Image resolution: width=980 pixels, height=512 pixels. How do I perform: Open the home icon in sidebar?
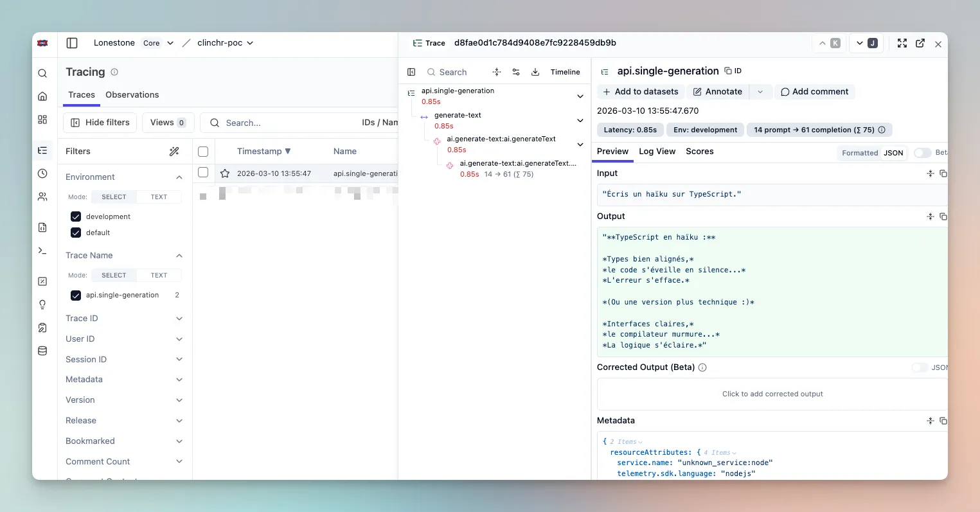click(42, 96)
